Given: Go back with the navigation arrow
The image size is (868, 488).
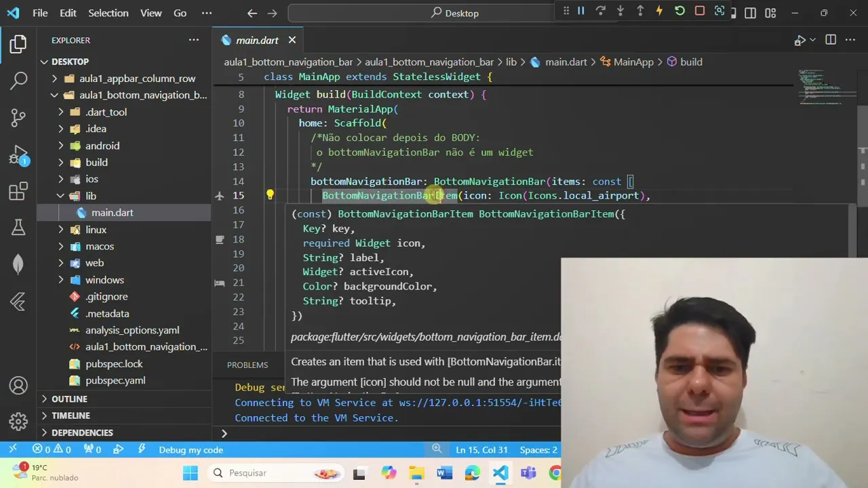Looking at the screenshot, I should point(252,13).
